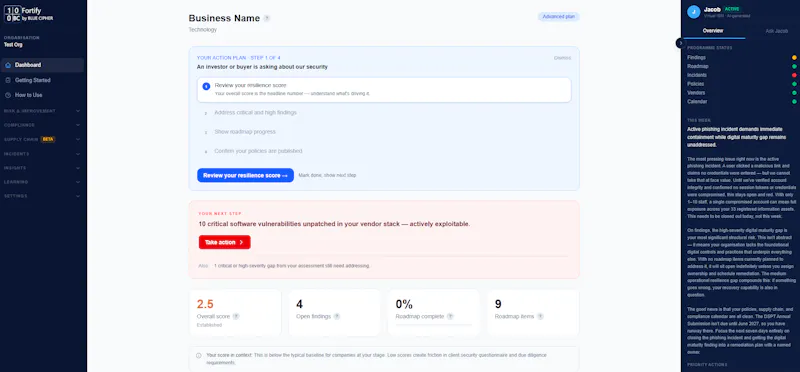Click the BETA badge on Supply Chain
Image resolution: width=800 pixels, height=372 pixels.
[48, 139]
